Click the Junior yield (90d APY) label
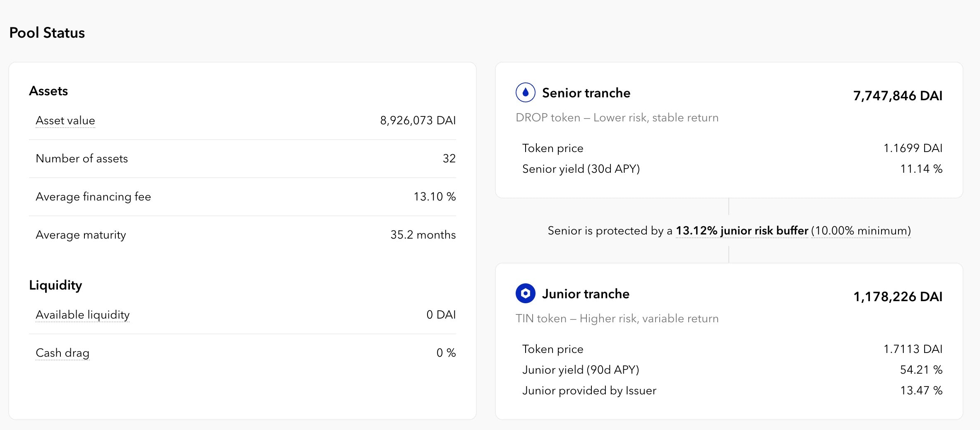 [580, 370]
